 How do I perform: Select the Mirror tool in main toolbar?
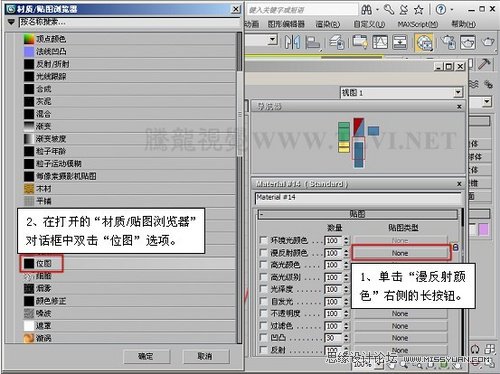click(x=292, y=42)
